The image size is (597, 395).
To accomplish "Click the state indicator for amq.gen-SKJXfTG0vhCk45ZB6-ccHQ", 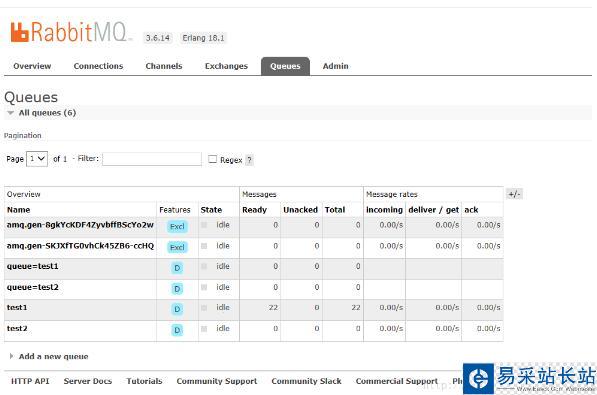I will tap(204, 246).
